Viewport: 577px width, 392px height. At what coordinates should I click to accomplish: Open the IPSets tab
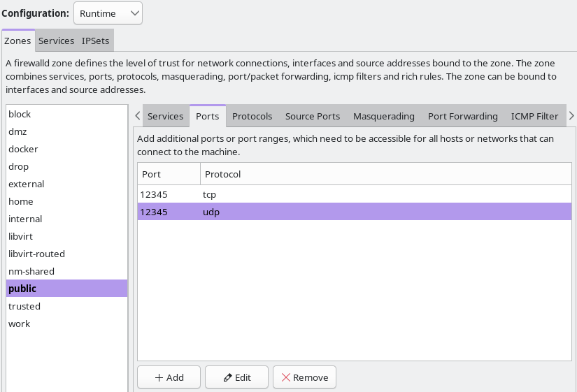pos(95,41)
